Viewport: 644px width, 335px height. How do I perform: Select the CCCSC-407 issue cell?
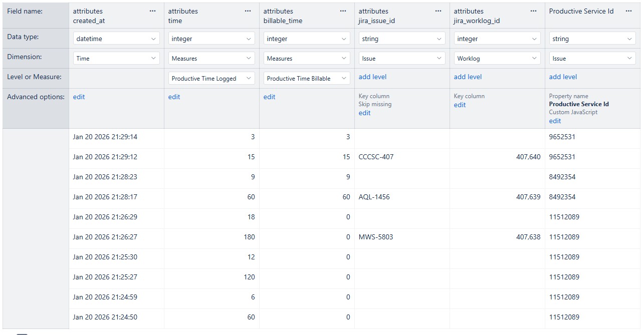[x=376, y=157]
